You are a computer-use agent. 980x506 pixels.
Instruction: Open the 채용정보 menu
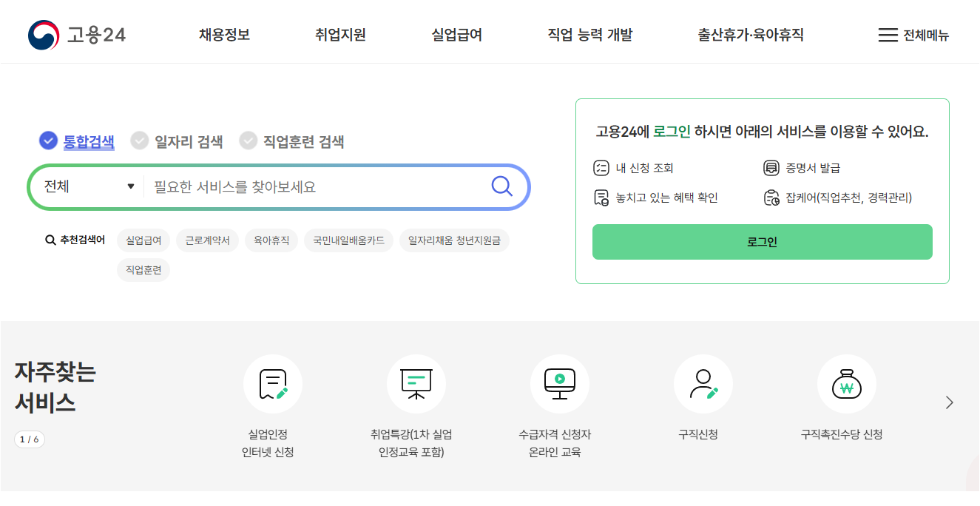click(x=224, y=35)
